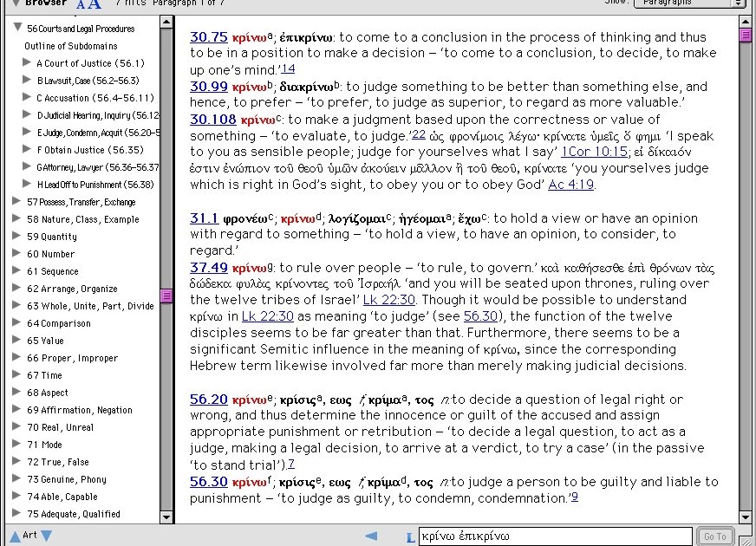Open footnote 7 after 'to stand trial'
Image resolution: width=756 pixels, height=546 pixels.
291,464
